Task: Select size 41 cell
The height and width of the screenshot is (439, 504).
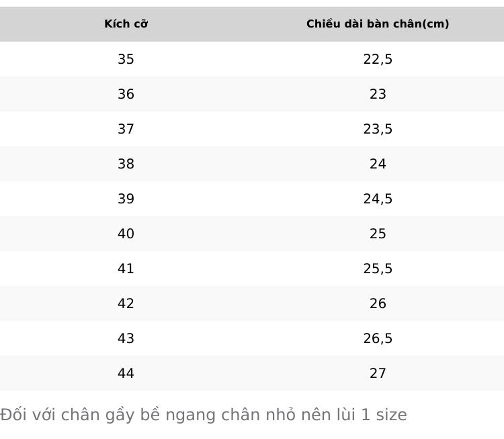Action: point(126,269)
